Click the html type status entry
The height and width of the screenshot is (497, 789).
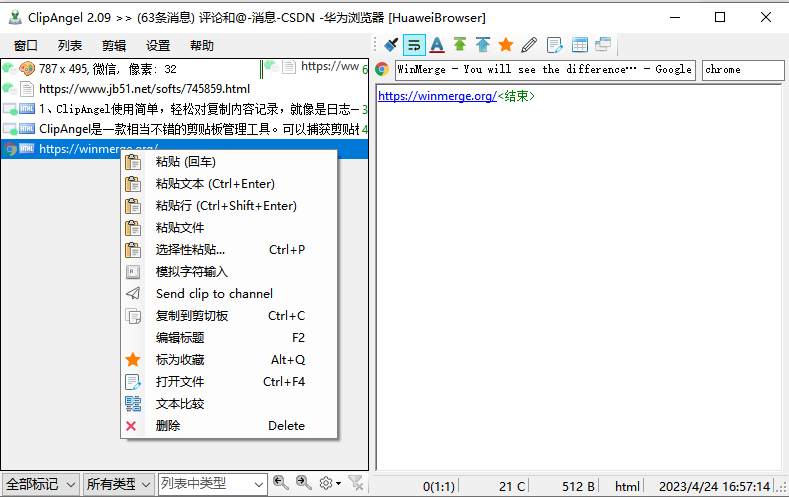627,486
